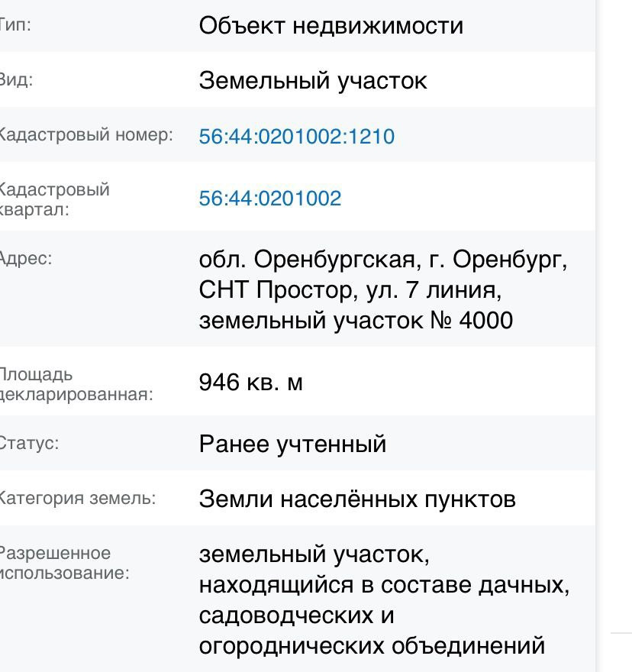Select the area value "946 кв. м"
Image resolution: width=632 pixels, height=672 pixels.
[x=250, y=382]
